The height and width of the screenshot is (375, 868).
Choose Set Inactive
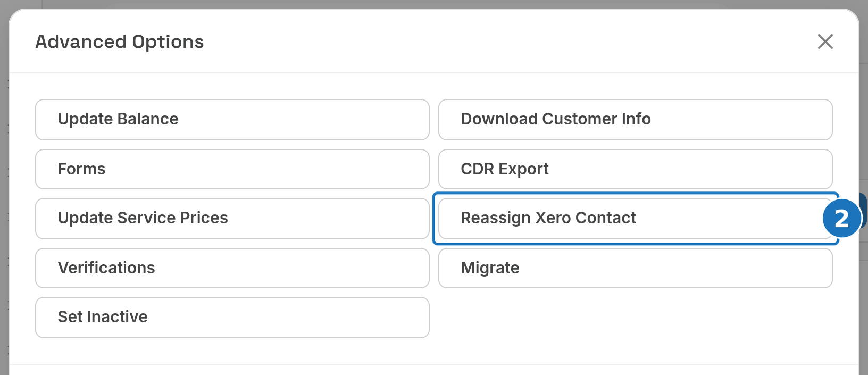point(232,318)
